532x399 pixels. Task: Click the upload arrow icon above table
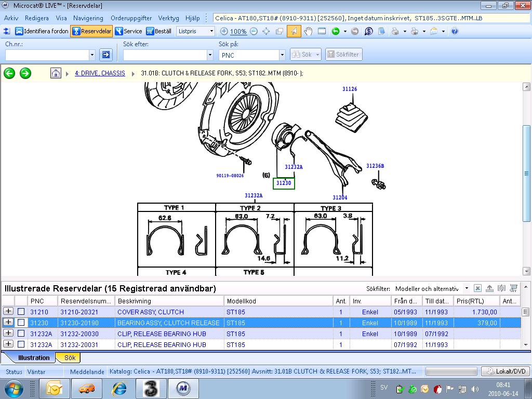tap(489, 288)
